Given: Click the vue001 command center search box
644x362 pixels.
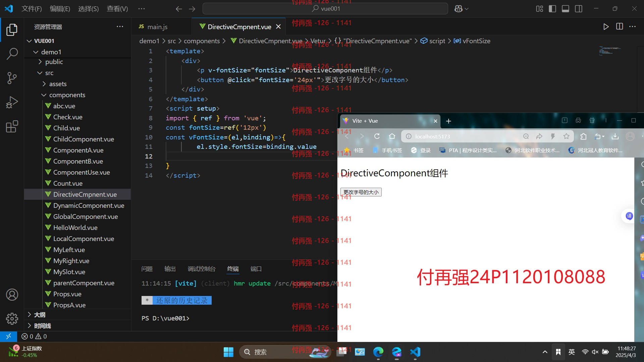Looking at the screenshot, I should click(325, 9).
